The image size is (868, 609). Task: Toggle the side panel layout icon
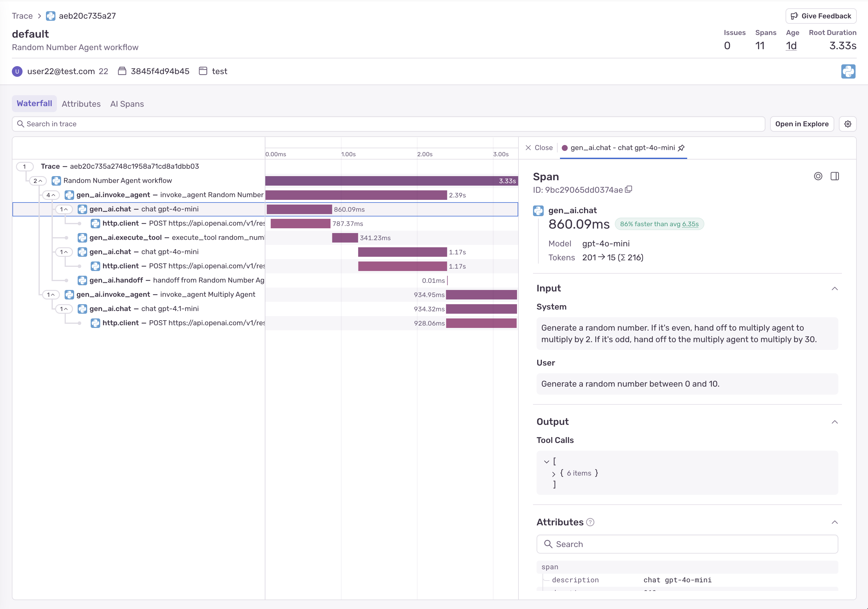point(835,176)
